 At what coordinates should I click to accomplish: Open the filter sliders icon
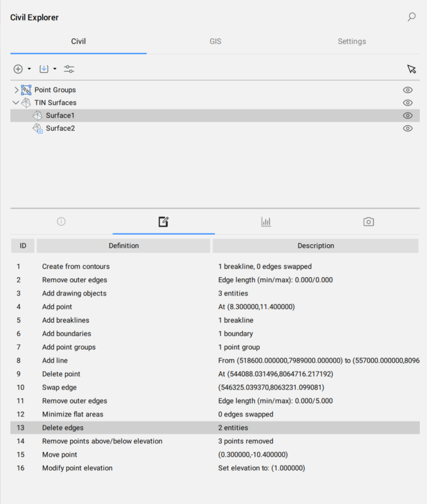coord(69,69)
